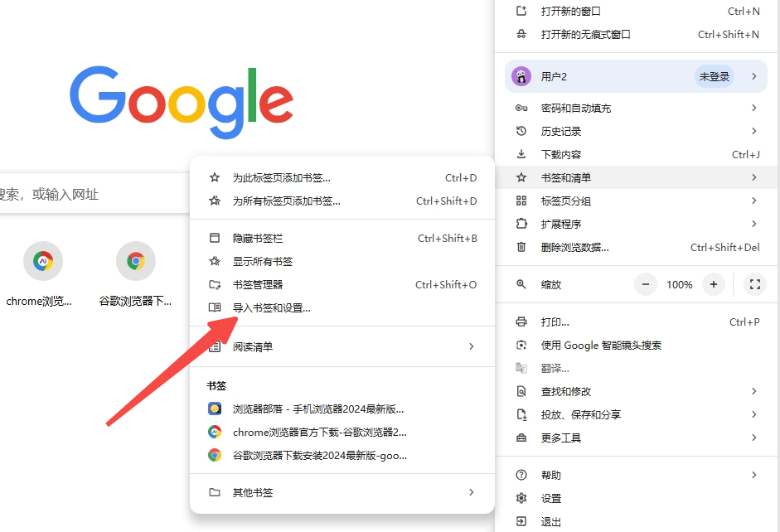The height and width of the screenshot is (532, 780).
Task: Open 谷歌浏览器下载安装2024最新版 bookmark
Action: pos(342,455)
